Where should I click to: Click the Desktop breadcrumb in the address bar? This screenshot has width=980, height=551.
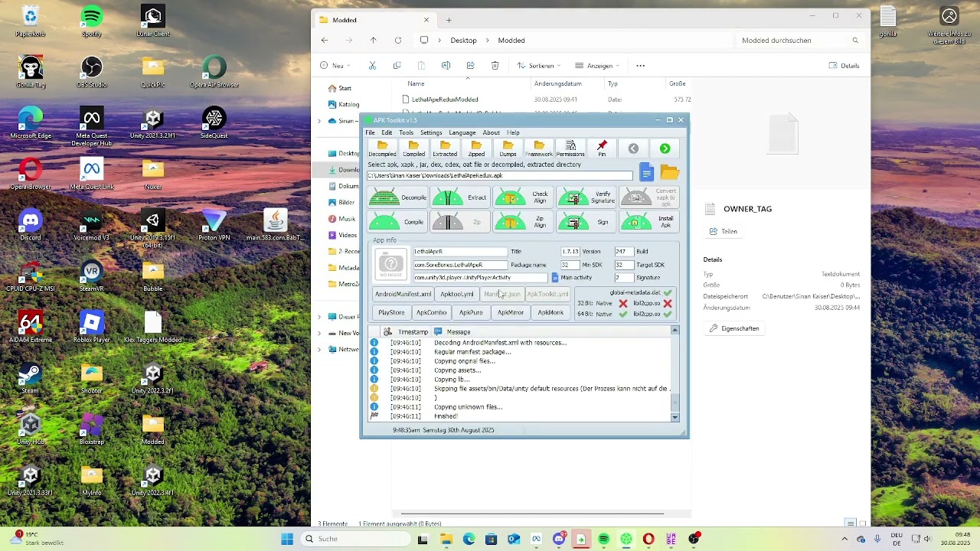pyautogui.click(x=463, y=41)
